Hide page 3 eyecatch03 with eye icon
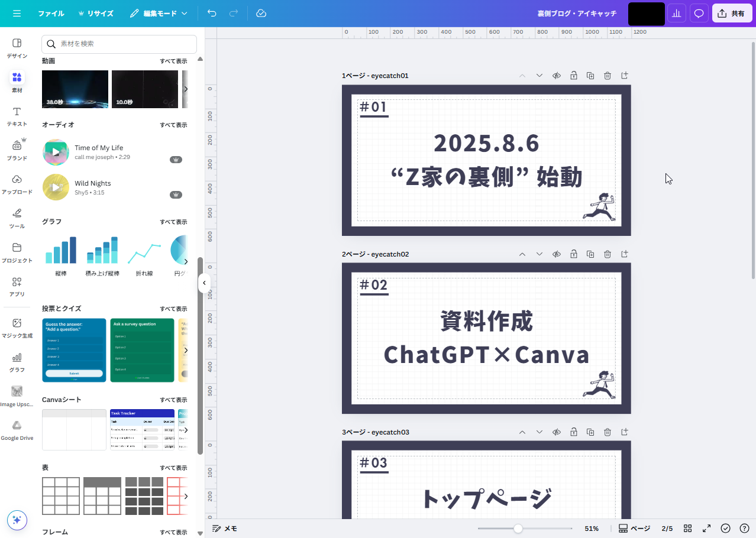Image resolution: width=756 pixels, height=538 pixels. click(556, 432)
